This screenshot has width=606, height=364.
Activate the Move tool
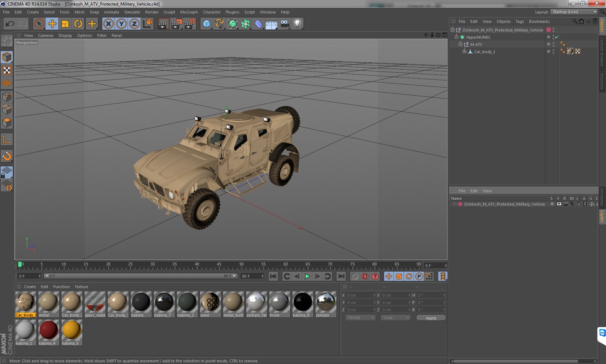pos(52,24)
